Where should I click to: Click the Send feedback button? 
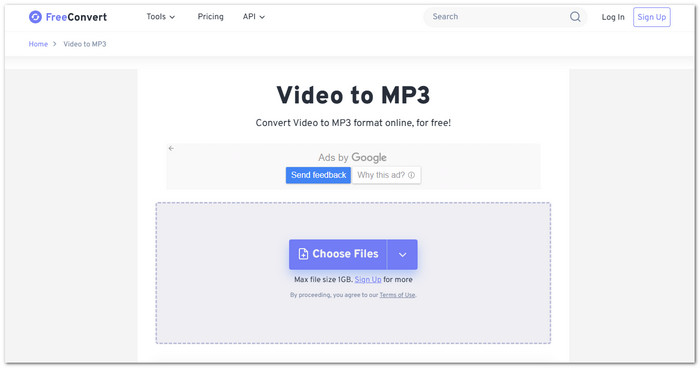click(x=318, y=175)
